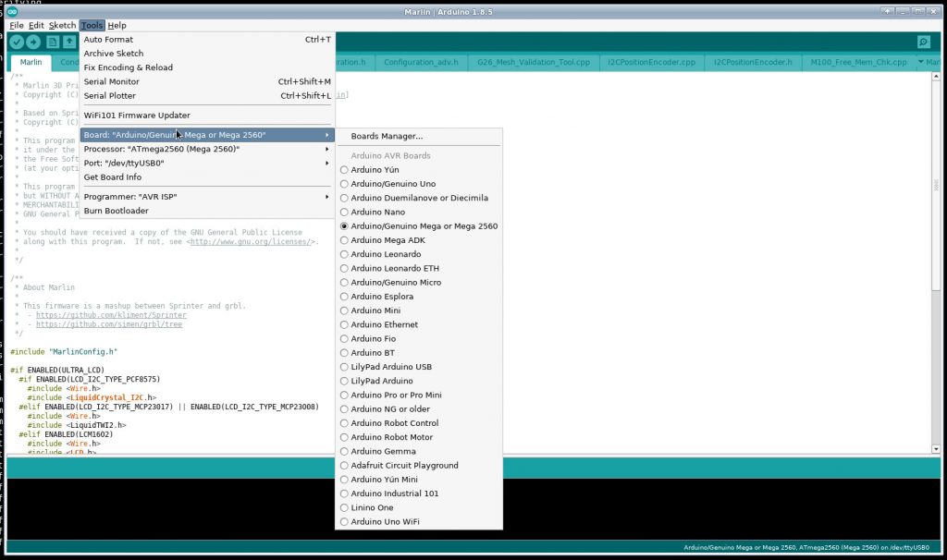Open the gnu.org licenses link
947x560 pixels.
[252, 241]
